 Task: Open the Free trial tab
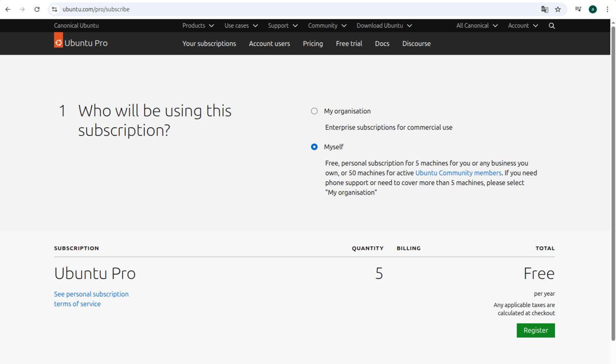point(349,44)
